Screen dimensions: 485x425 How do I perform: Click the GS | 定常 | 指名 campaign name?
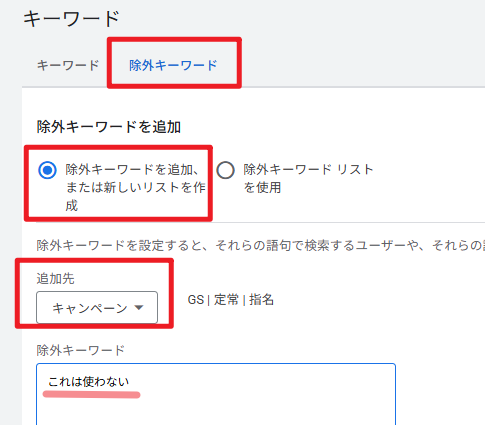[x=231, y=300]
